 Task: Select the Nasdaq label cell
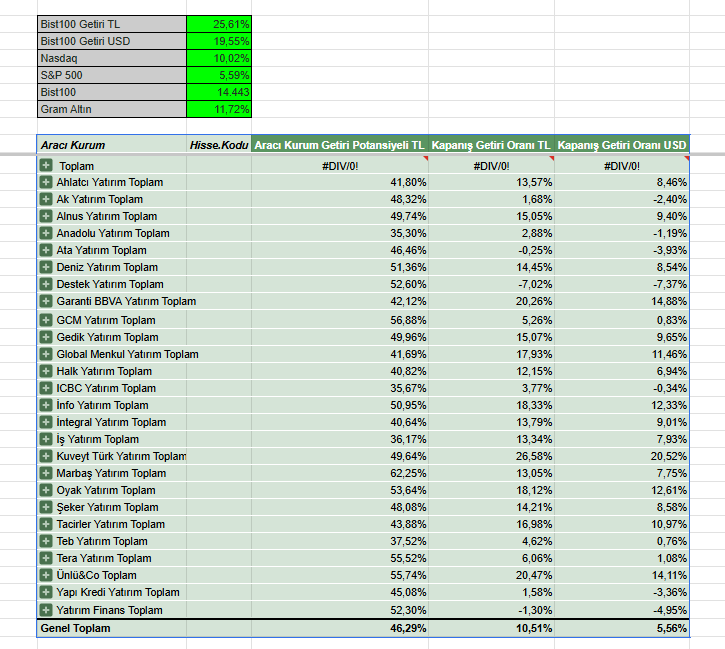pos(112,58)
